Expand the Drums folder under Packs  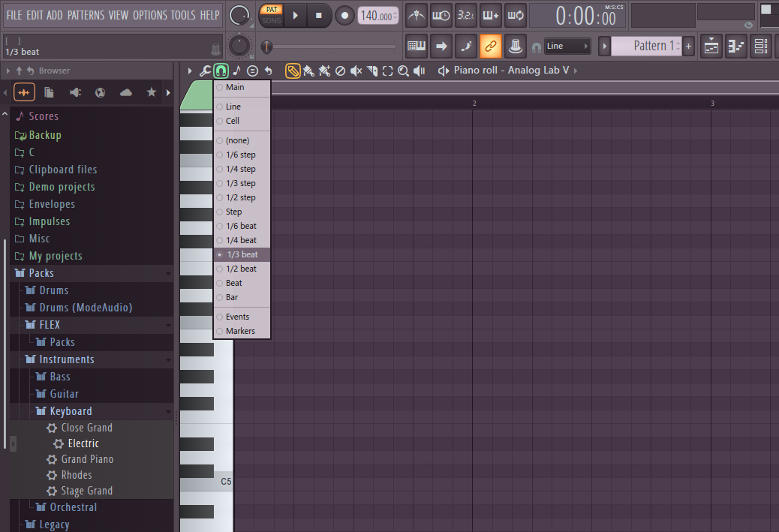click(53, 290)
